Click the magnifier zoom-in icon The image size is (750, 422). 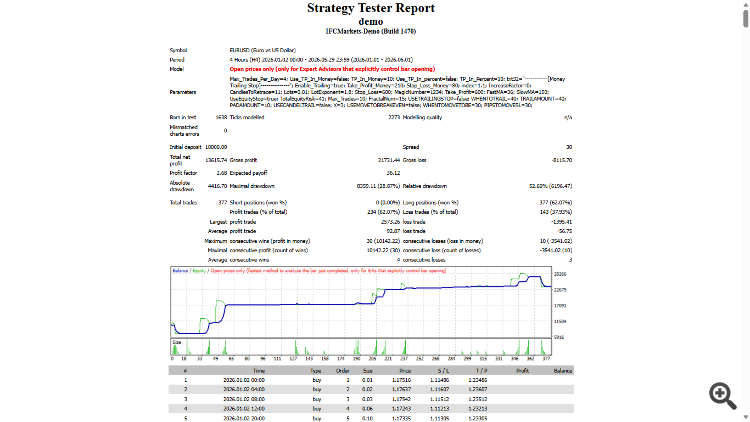click(x=723, y=396)
